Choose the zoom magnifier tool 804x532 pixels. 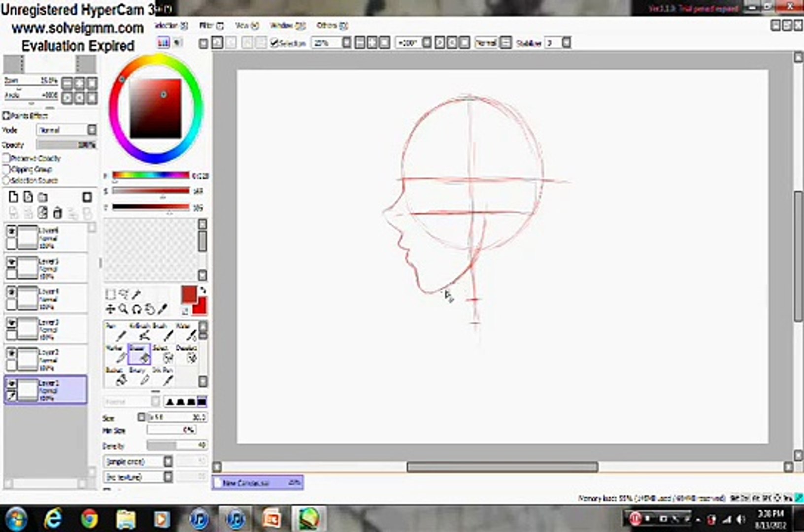[124, 309]
